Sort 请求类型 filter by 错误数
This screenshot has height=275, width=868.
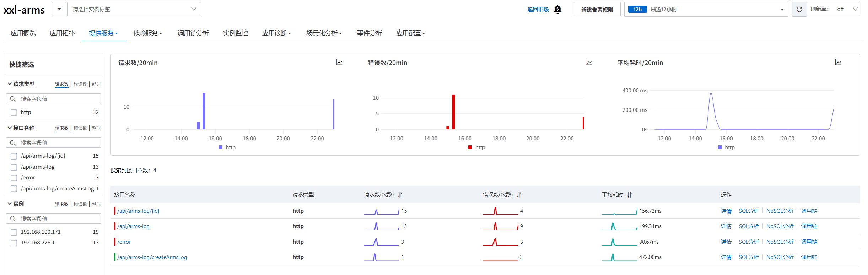[x=80, y=85]
